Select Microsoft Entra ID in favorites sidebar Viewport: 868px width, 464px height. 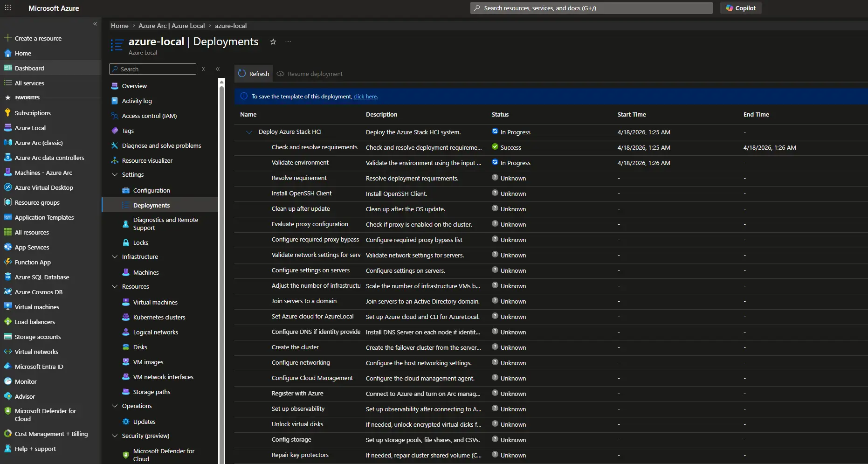(x=39, y=367)
